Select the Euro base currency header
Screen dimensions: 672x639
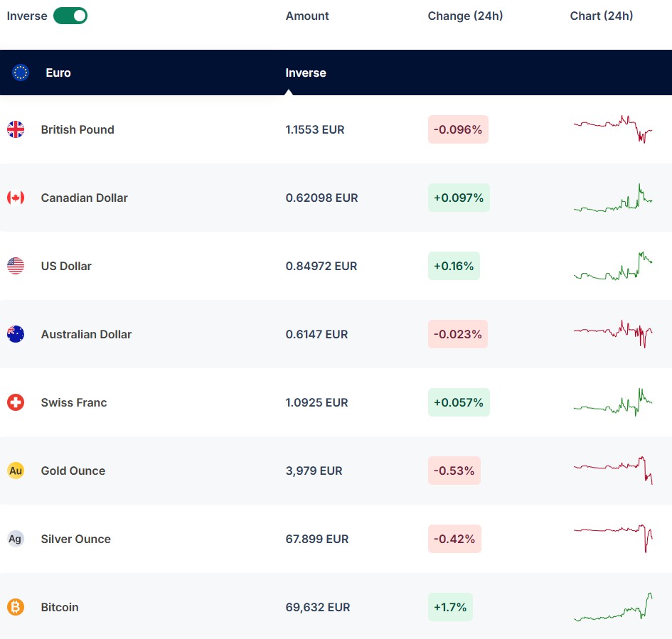coord(58,73)
